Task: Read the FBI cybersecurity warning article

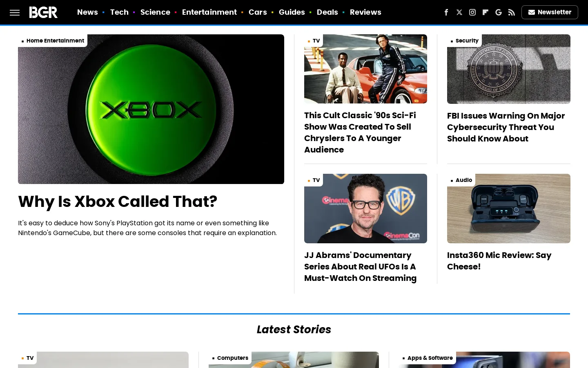Action: point(506,127)
